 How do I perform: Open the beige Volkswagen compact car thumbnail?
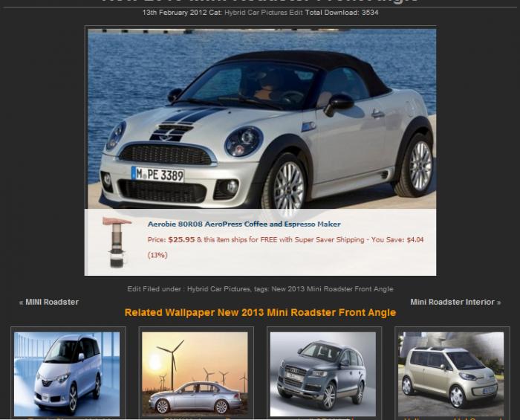(451, 374)
